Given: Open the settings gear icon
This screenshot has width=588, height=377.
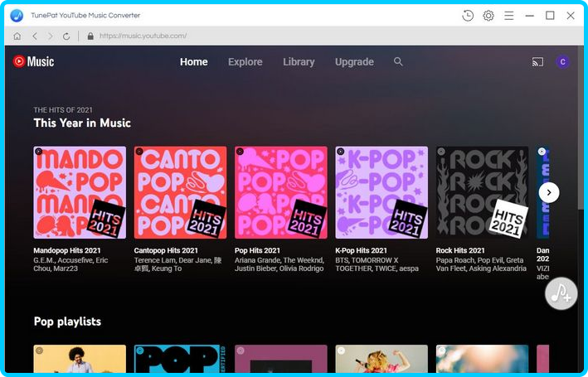Looking at the screenshot, I should 488,16.
